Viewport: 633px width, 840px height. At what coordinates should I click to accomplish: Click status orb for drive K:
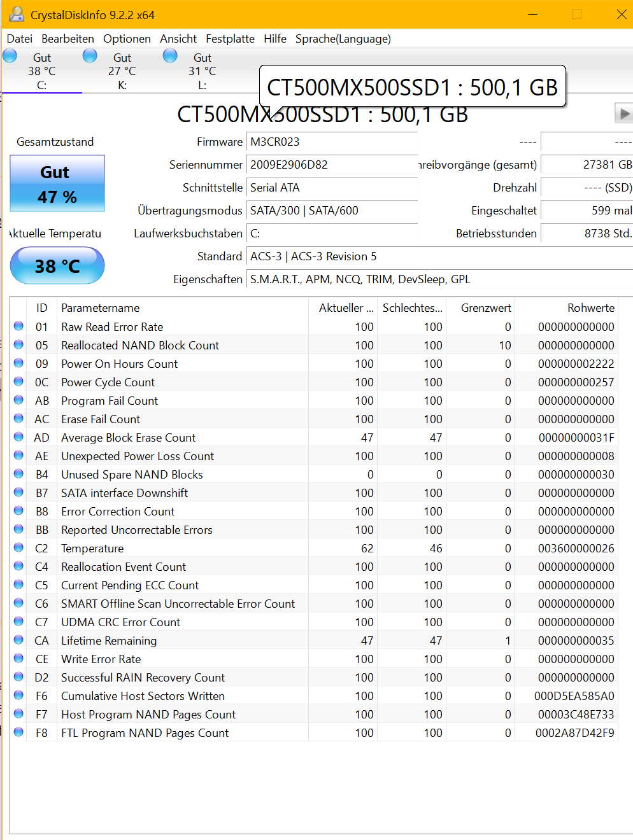click(90, 56)
